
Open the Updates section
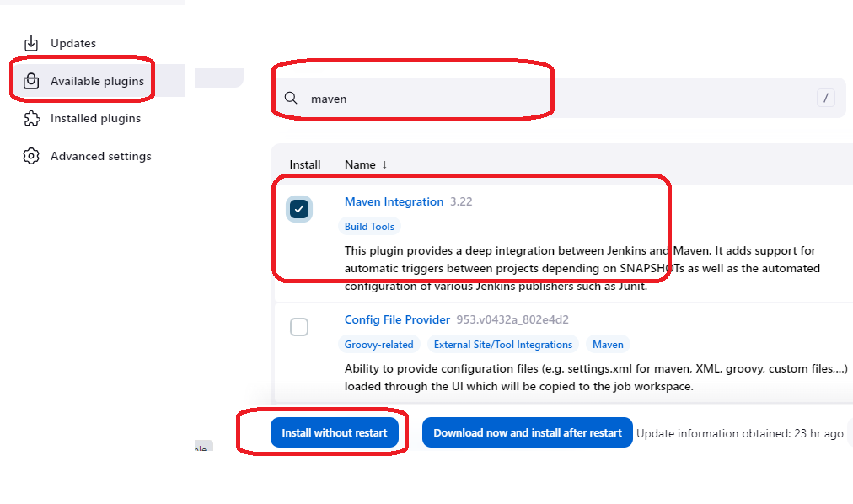tap(72, 43)
